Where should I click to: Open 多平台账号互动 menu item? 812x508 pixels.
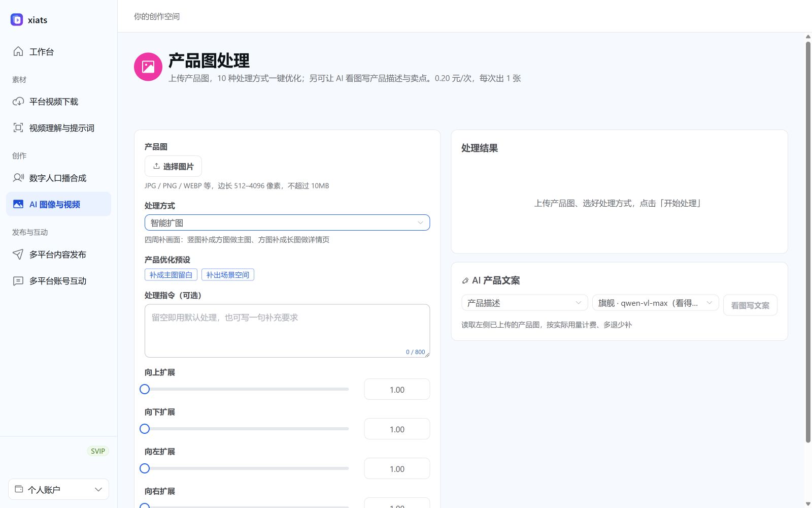59,281
